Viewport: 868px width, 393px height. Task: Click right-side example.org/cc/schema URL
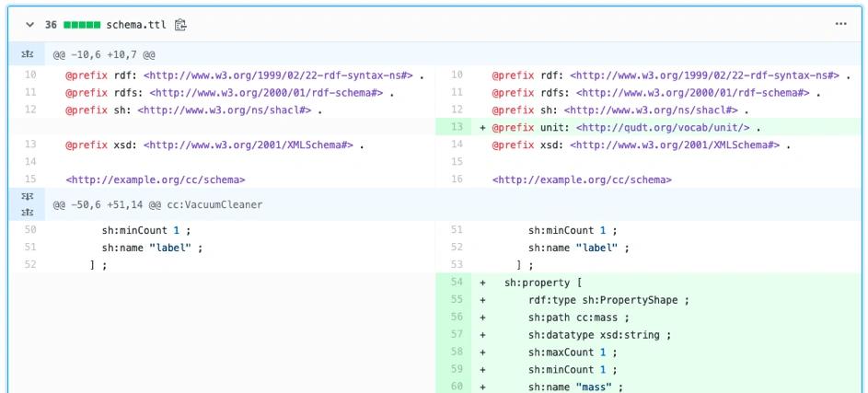[582, 179]
